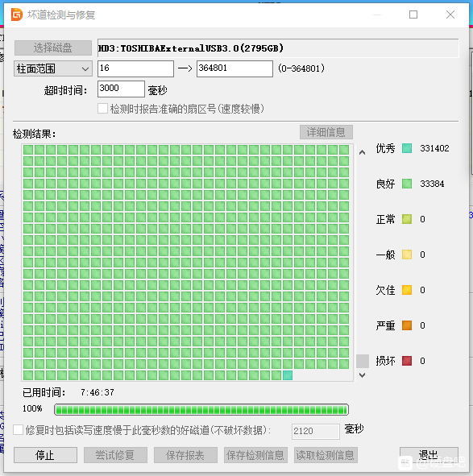This screenshot has height=476, width=473.
Task: Click the 超时时间 field showing 3000
Action: point(121,89)
